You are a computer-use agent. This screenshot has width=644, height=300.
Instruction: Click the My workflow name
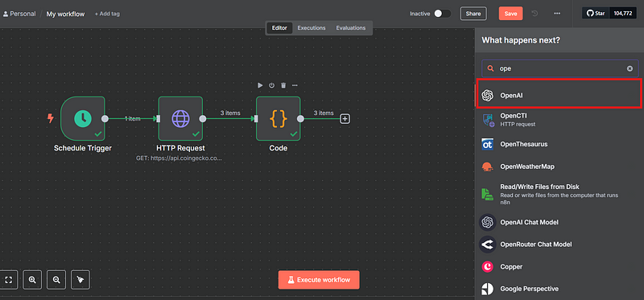coord(65,14)
